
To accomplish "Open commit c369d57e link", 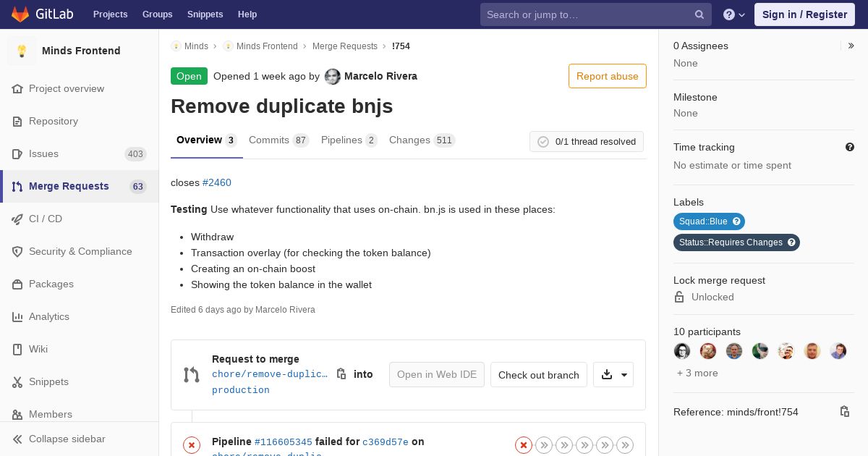I will click(x=386, y=442).
